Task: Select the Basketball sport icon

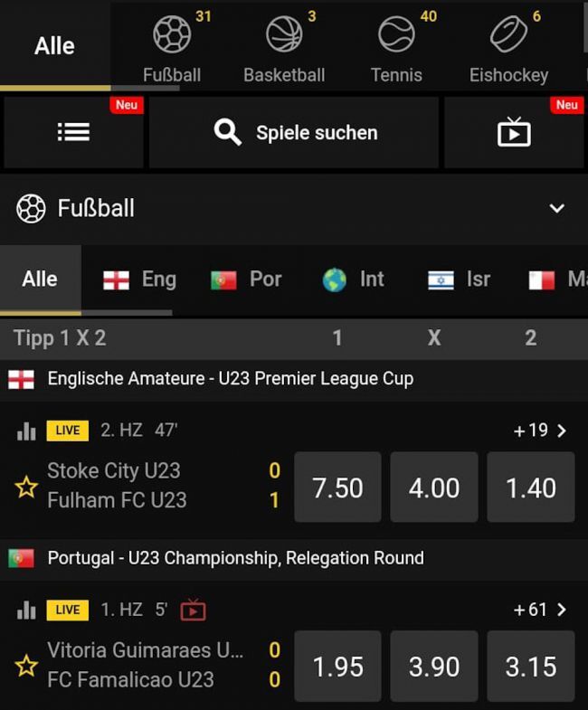Action: 284,36
